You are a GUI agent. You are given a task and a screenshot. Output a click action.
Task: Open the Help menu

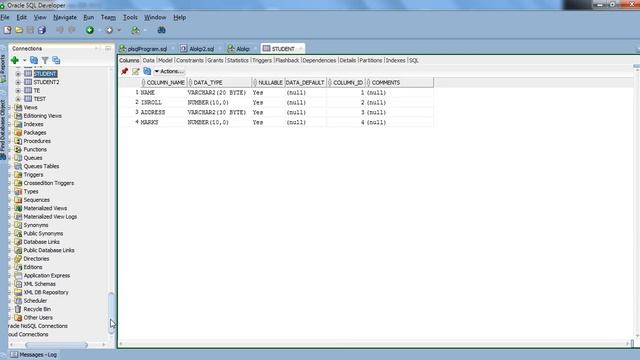pyautogui.click(x=180, y=18)
